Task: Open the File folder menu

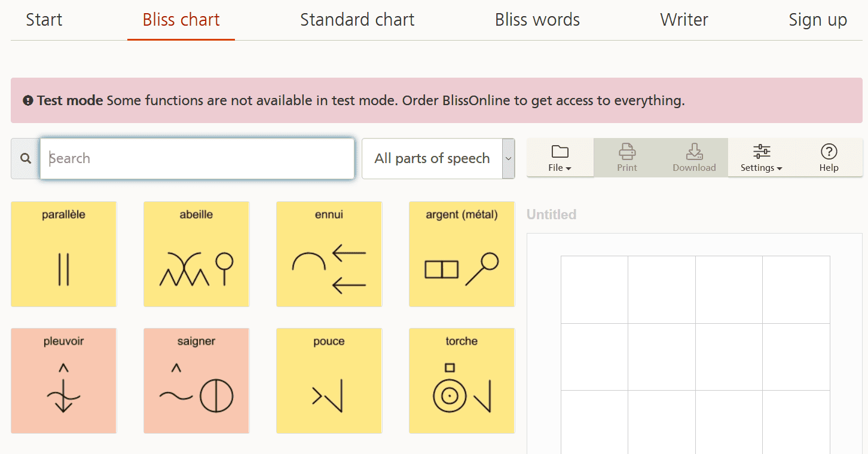Action: coord(560,158)
